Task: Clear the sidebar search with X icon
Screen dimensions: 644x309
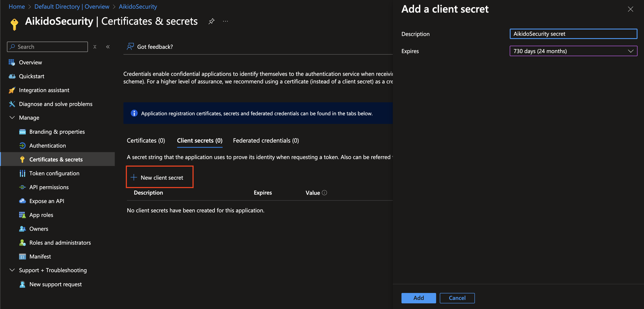Action: tap(95, 47)
